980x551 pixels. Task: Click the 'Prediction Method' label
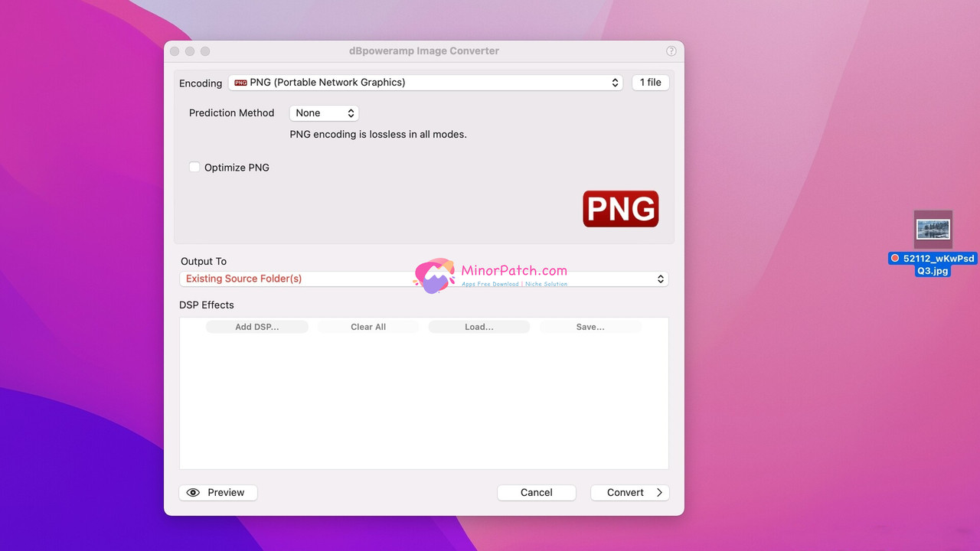(x=231, y=113)
